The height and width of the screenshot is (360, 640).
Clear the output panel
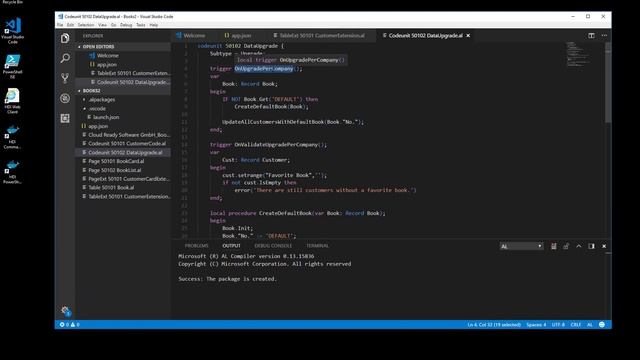pos(553,246)
